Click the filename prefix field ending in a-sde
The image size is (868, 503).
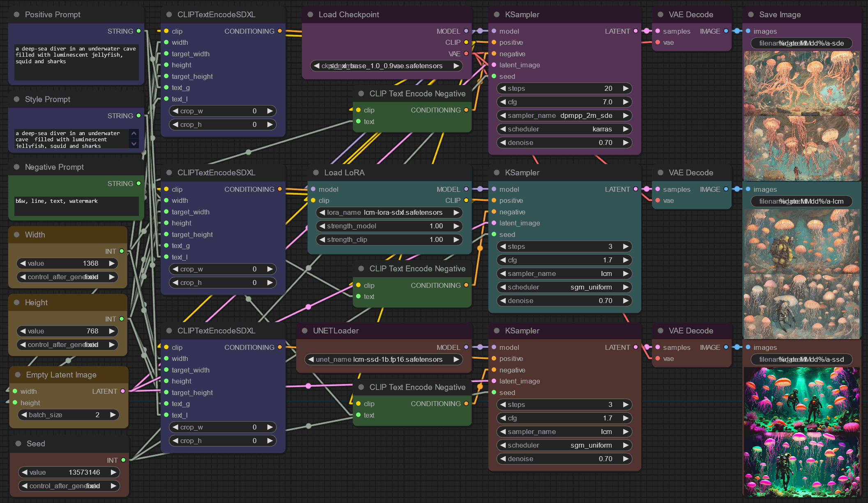click(801, 43)
